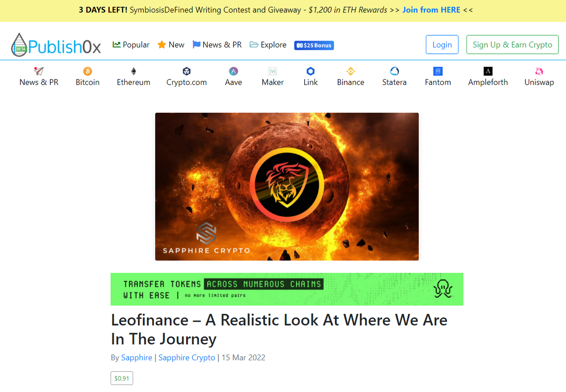Click the Crypto.com icon
566x392 pixels.
[x=187, y=71]
